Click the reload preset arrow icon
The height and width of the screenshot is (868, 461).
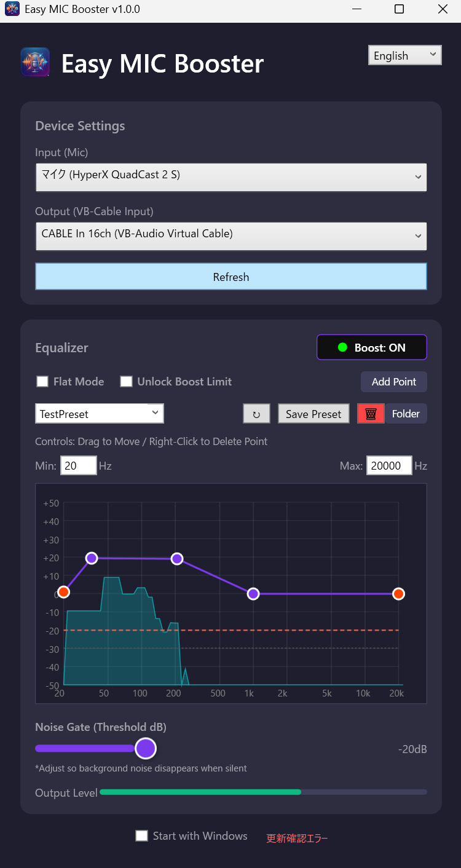point(256,414)
